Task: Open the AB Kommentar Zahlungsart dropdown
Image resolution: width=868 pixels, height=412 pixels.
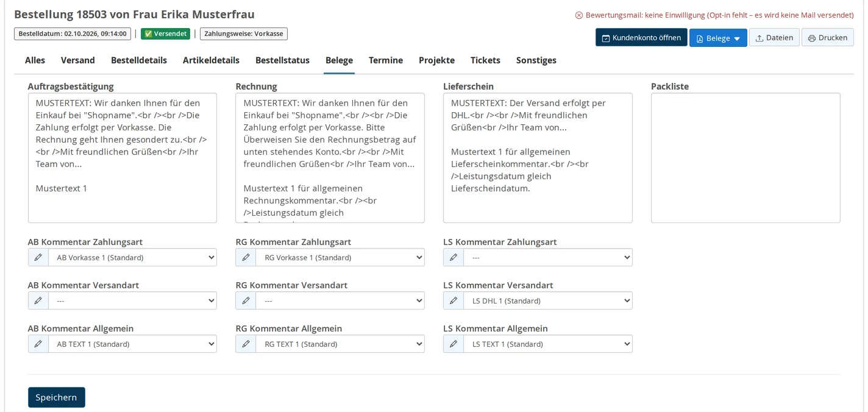Action: (x=132, y=257)
